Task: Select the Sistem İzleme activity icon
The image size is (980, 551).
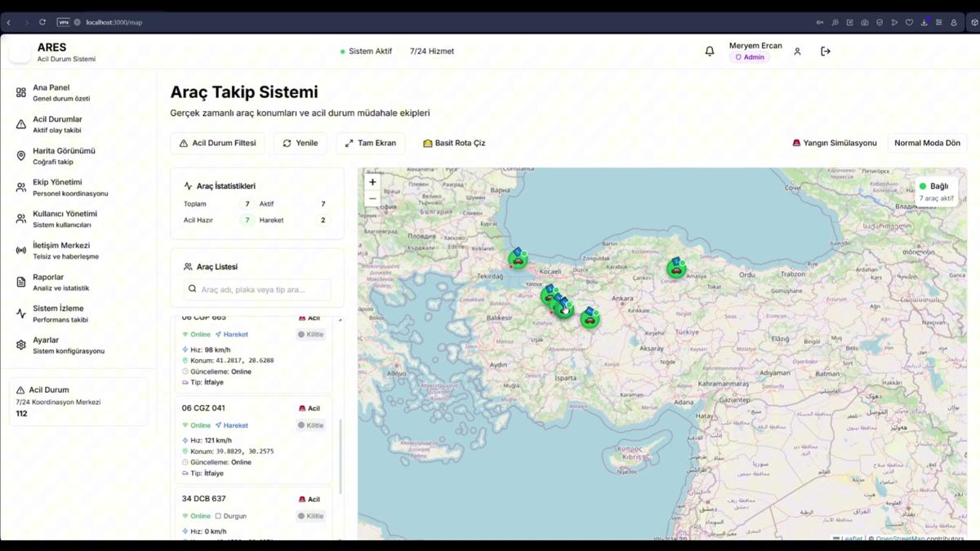Action: (21, 313)
